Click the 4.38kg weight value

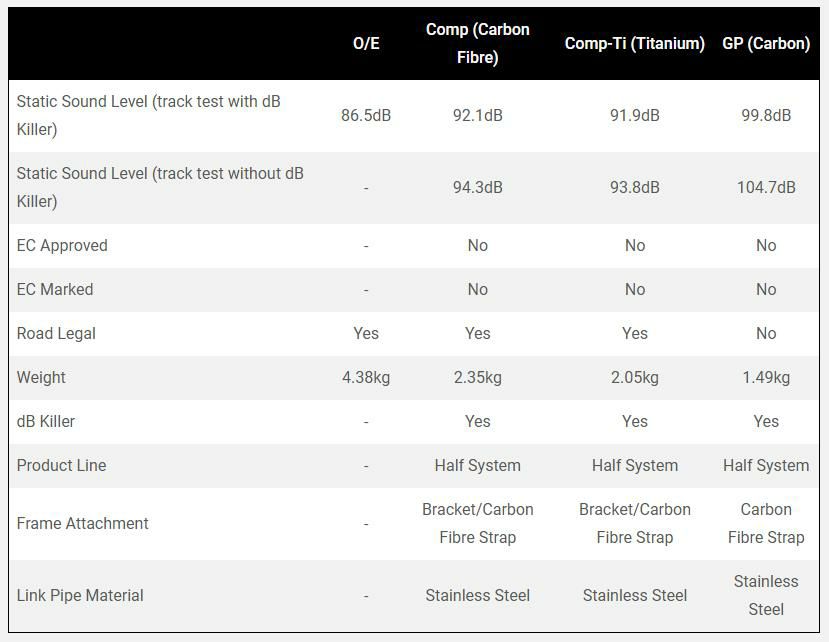[366, 378]
